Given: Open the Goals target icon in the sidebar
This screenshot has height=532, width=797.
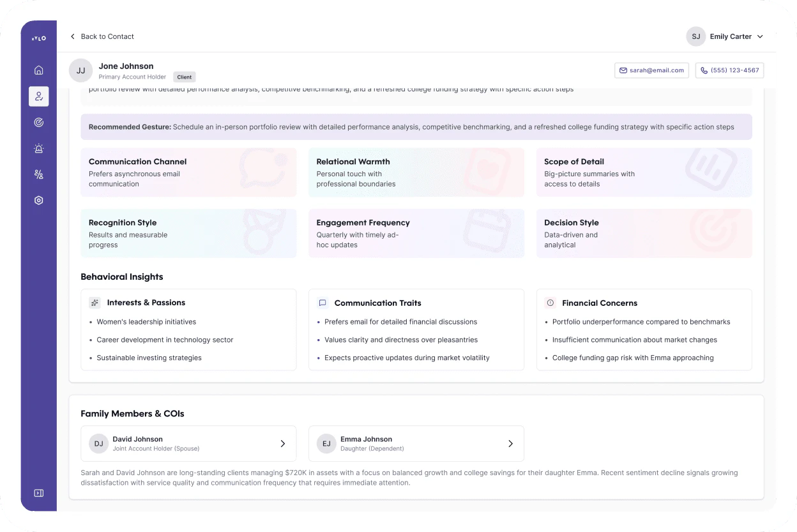Looking at the screenshot, I should (x=38, y=122).
